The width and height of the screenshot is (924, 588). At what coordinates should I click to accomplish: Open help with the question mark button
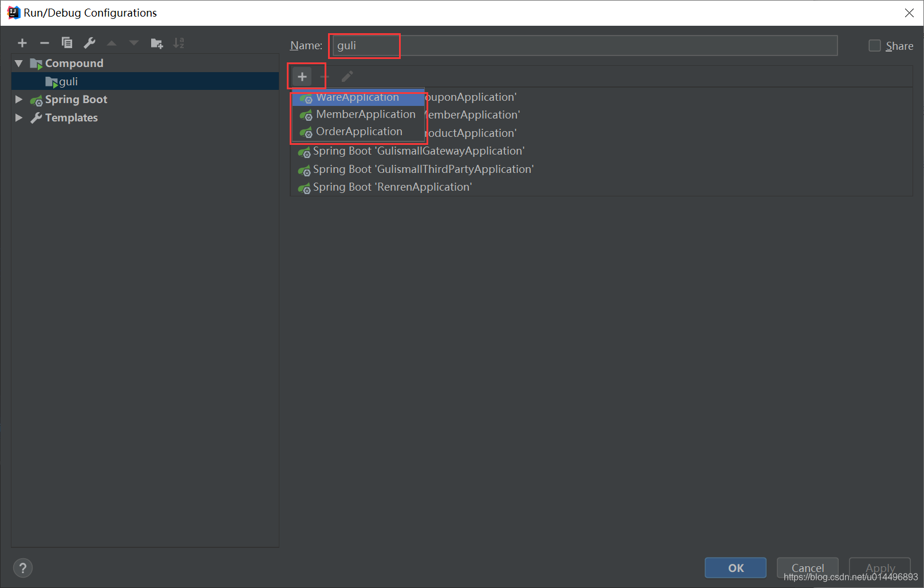point(23,568)
